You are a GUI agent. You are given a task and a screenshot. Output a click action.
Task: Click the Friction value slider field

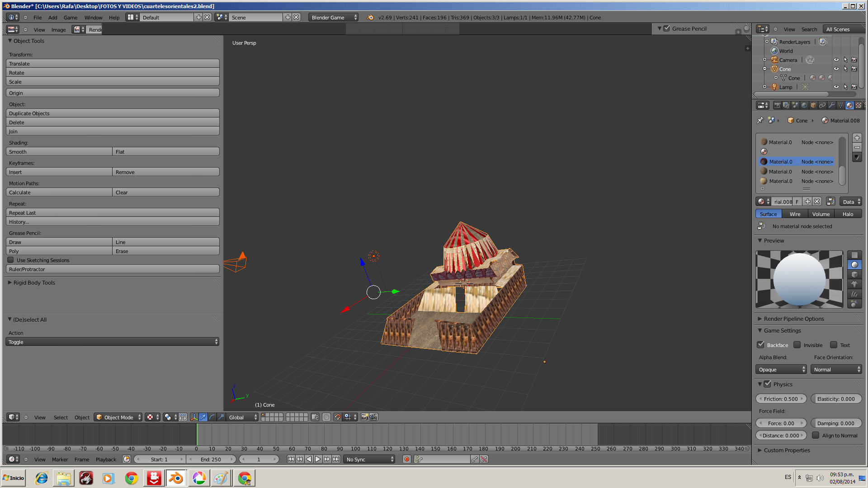[x=781, y=399]
